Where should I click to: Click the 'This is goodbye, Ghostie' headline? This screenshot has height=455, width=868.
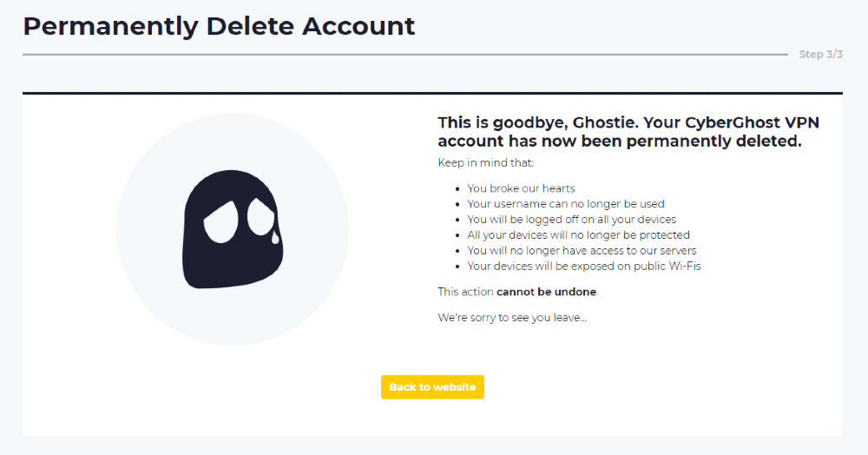pos(628,132)
